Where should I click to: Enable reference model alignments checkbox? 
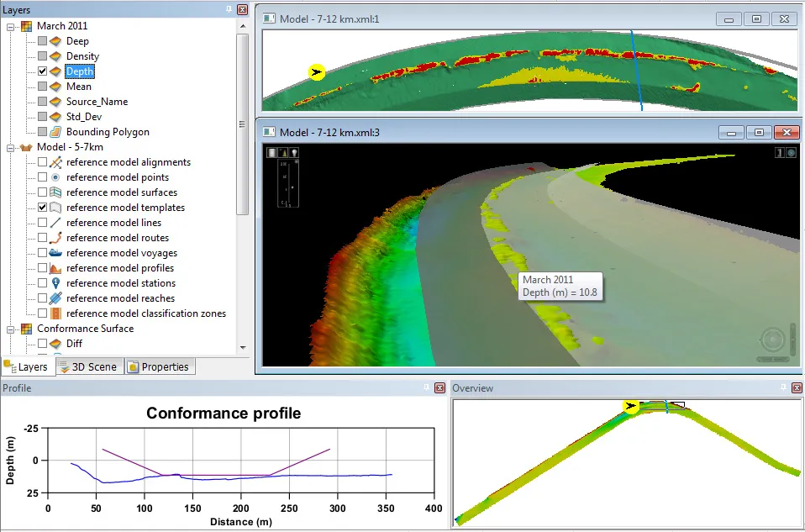pyautogui.click(x=43, y=161)
